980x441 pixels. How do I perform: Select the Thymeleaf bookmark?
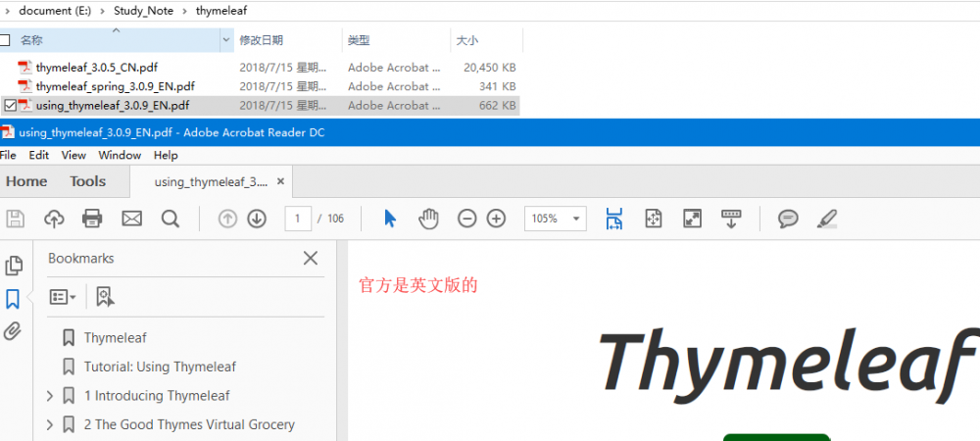[x=116, y=338]
